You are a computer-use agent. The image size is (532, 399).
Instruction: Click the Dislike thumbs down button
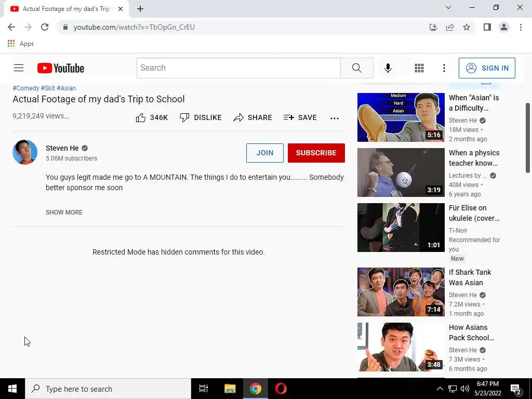pyautogui.click(x=201, y=118)
